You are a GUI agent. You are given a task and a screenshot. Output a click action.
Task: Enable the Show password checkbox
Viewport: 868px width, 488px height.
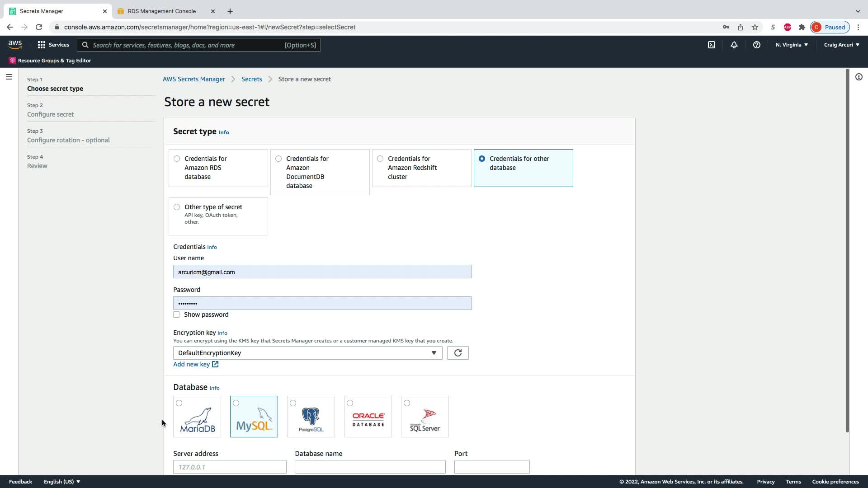pyautogui.click(x=176, y=314)
